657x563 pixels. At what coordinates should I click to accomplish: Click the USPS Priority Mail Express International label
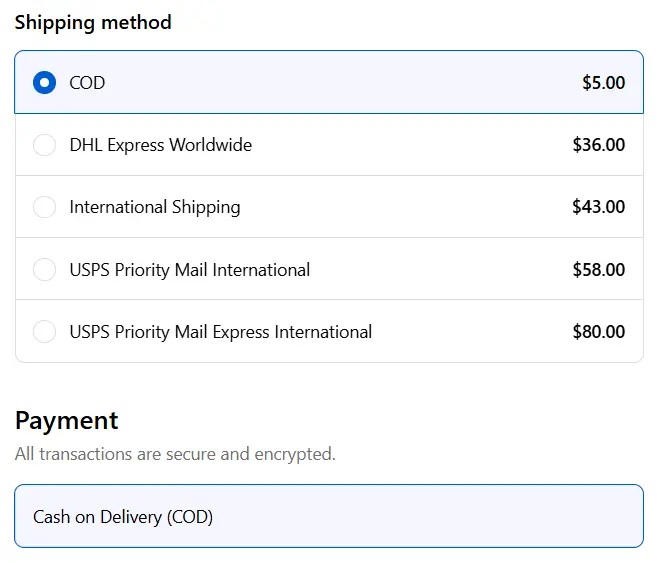pos(220,332)
